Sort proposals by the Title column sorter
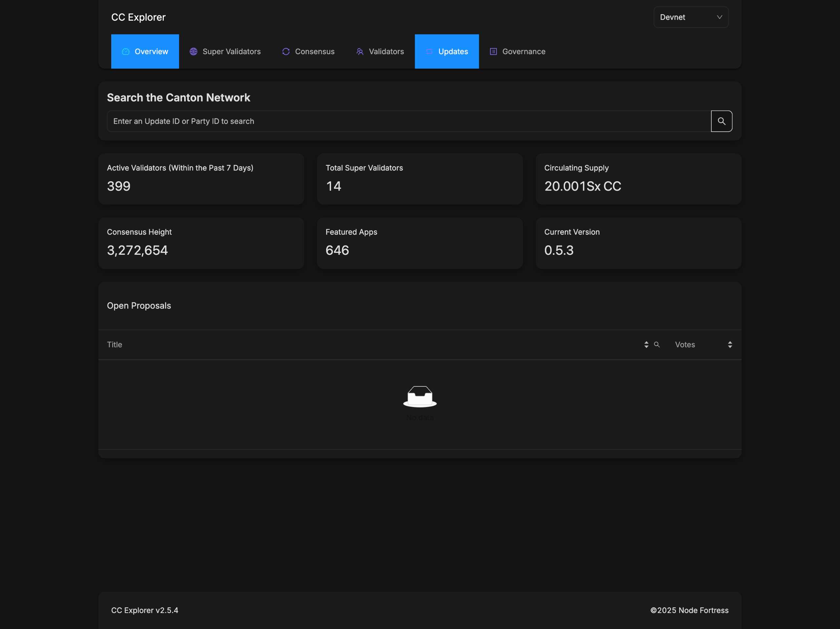This screenshot has width=840, height=629. [x=646, y=344]
